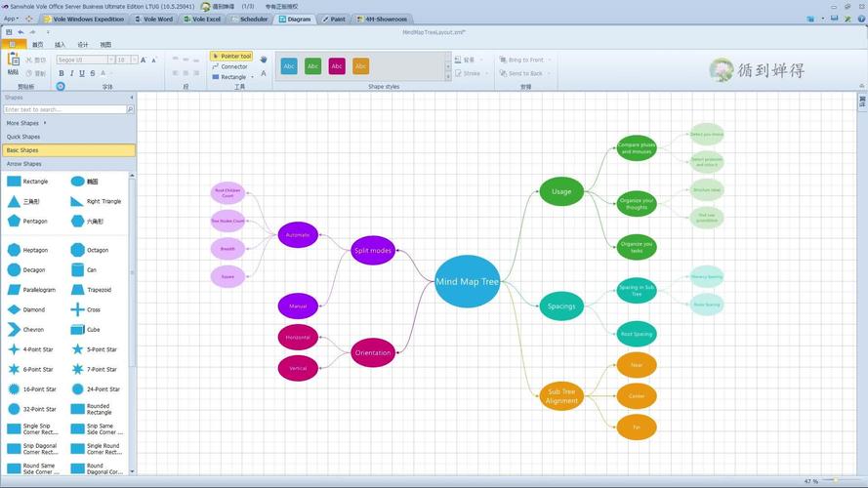
Task: Apply the orange Abc shape style
Action: 360,66
